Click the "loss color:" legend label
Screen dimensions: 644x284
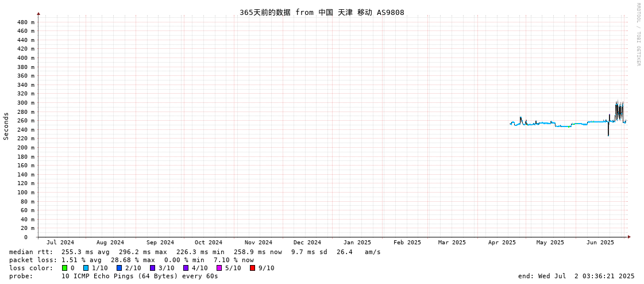[x=31, y=268]
